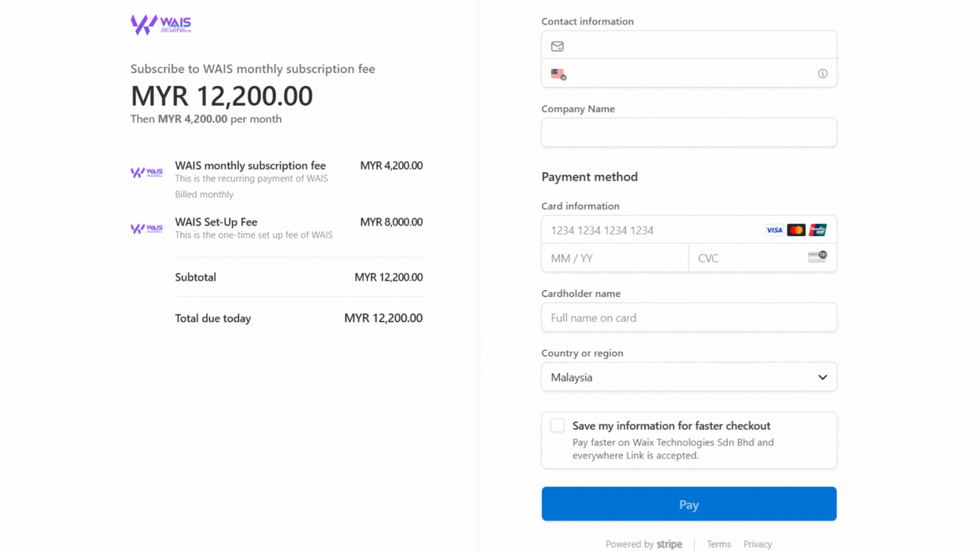This screenshot has width=980, height=551.
Task: Focus the Company Name input field
Action: point(689,133)
